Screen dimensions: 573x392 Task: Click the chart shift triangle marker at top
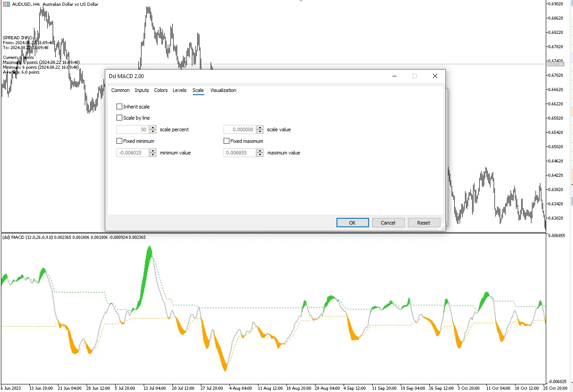[301, 1]
